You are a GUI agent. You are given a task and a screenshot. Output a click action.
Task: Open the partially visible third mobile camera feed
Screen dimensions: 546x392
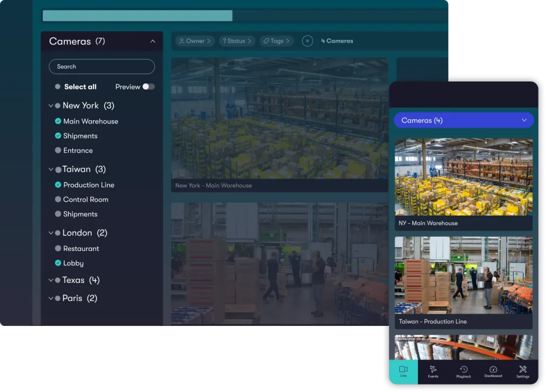click(463, 347)
